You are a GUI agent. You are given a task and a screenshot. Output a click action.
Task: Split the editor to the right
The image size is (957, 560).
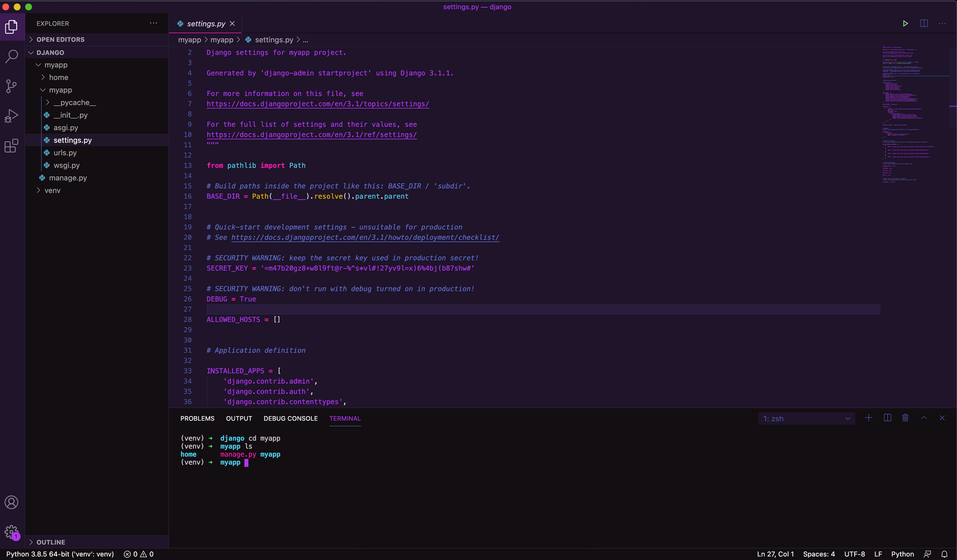pos(924,23)
